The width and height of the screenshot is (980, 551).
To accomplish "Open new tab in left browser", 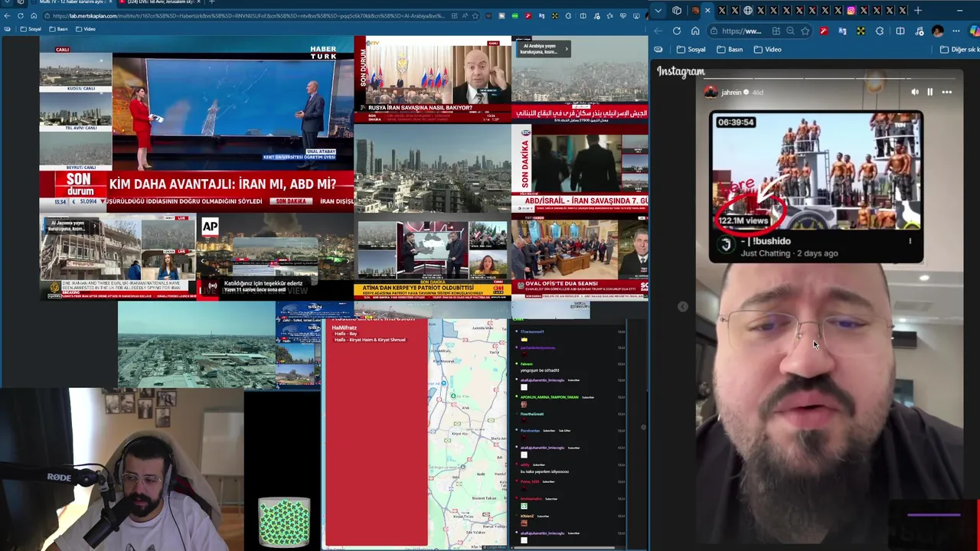I will (x=212, y=2).
